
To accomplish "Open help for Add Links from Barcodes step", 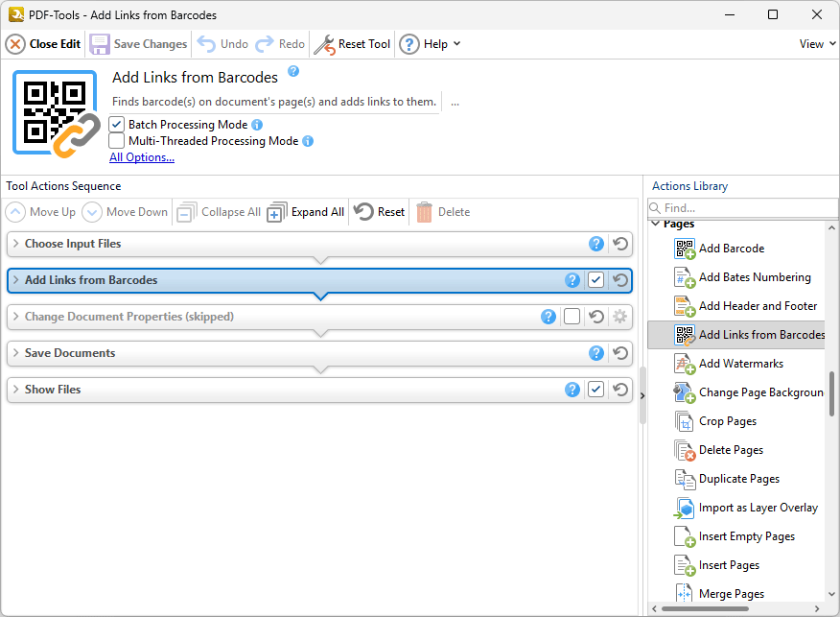I will pos(572,280).
